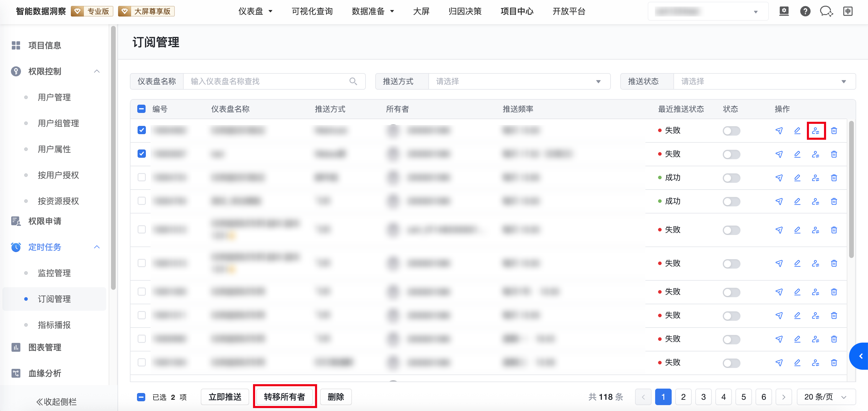Click the trash delete icon in third row
868x411 pixels.
click(x=834, y=178)
